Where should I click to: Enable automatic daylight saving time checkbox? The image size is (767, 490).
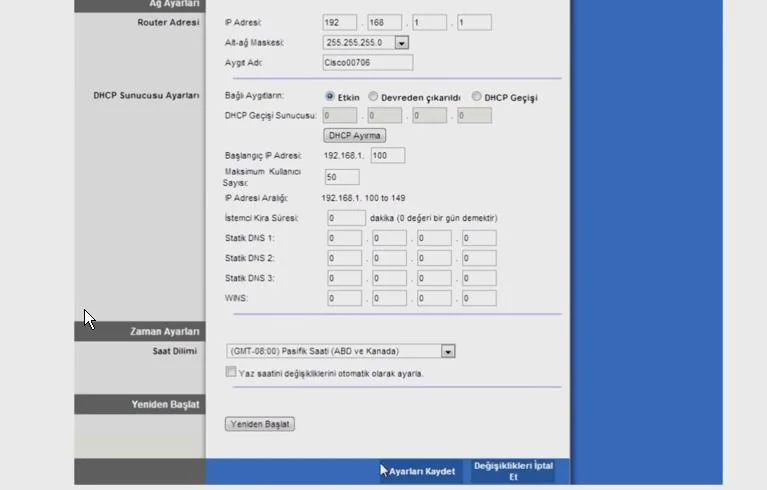(x=231, y=372)
